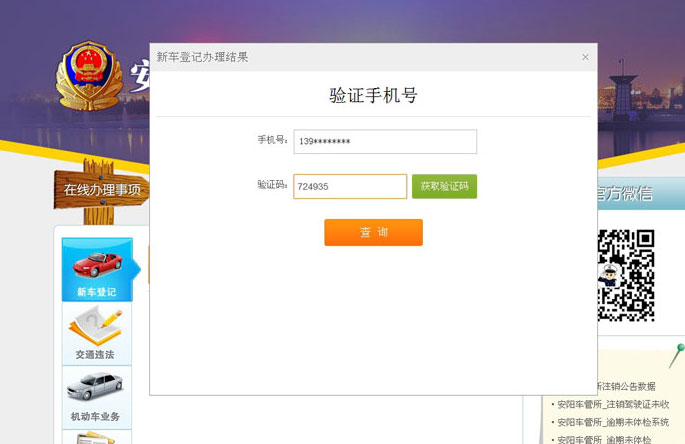This screenshot has width=685, height=444.
Task: Click the orange 查询 button
Action: tap(374, 232)
